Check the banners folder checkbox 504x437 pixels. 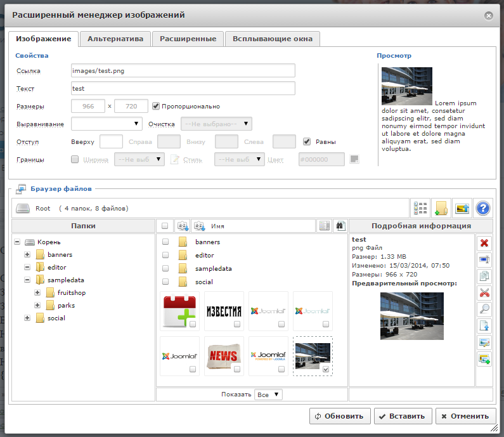pos(165,242)
